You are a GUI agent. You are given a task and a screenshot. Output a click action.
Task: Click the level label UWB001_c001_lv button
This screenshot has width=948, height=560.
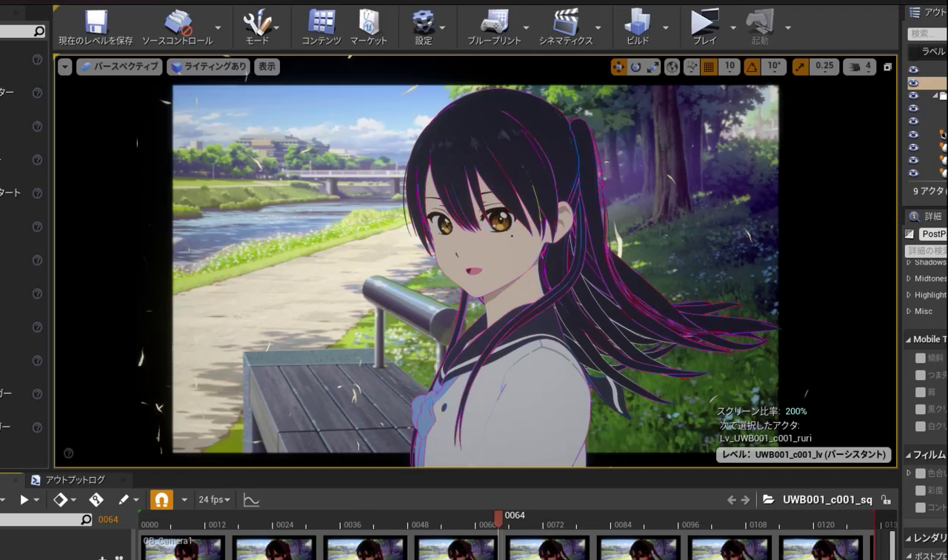(x=804, y=455)
